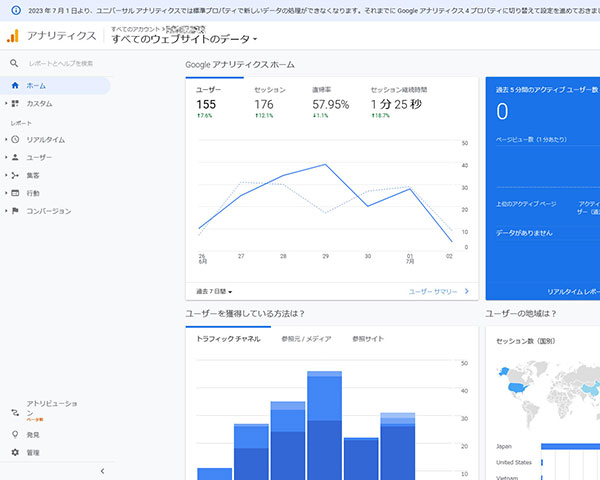The width and height of the screenshot is (600, 480).
Task: Click the search magnifier icon in sidebar
Action: tap(14, 63)
